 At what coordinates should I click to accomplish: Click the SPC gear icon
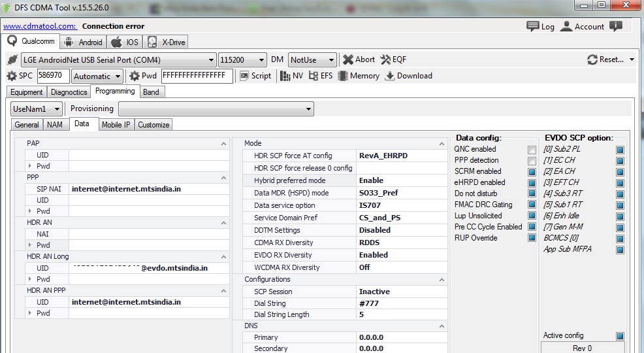click(x=12, y=76)
